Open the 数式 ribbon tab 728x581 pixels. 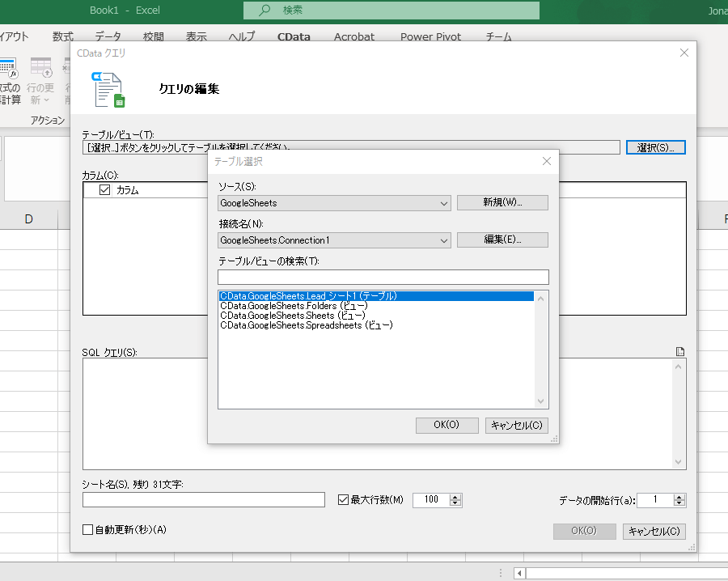[x=62, y=36]
